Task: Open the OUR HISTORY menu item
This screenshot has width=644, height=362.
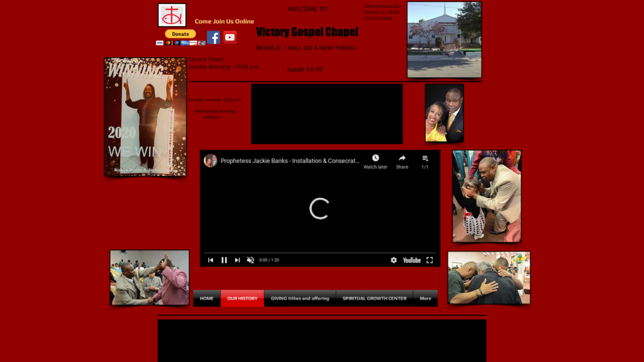Action: coord(242,299)
